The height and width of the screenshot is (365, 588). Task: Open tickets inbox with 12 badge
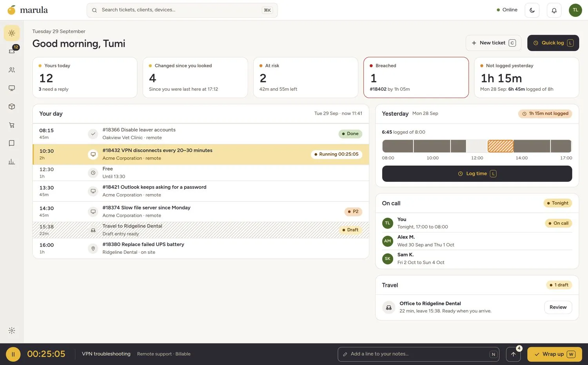point(12,51)
